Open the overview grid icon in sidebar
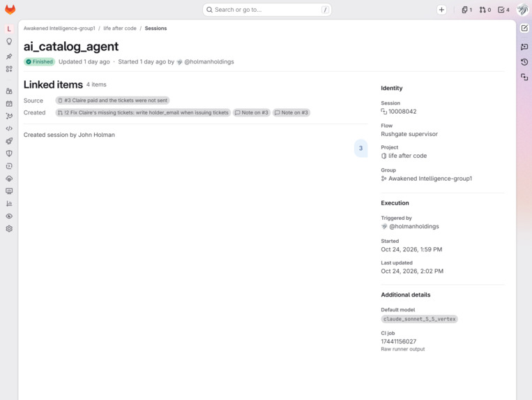 [x=9, y=69]
